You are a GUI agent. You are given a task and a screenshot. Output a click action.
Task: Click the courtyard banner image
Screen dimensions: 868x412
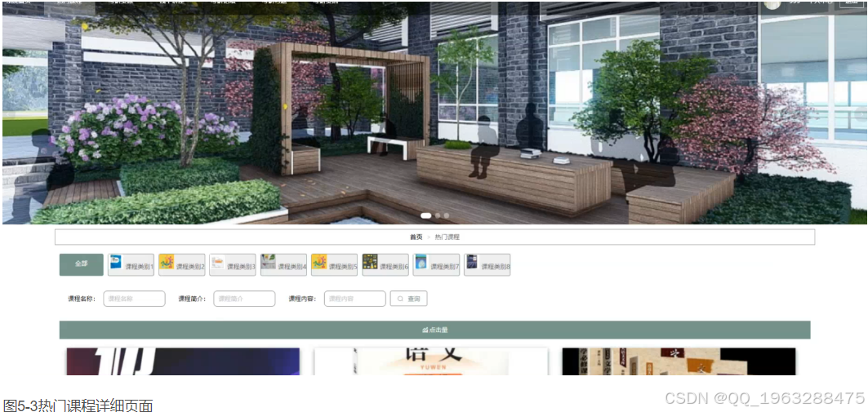click(x=434, y=113)
